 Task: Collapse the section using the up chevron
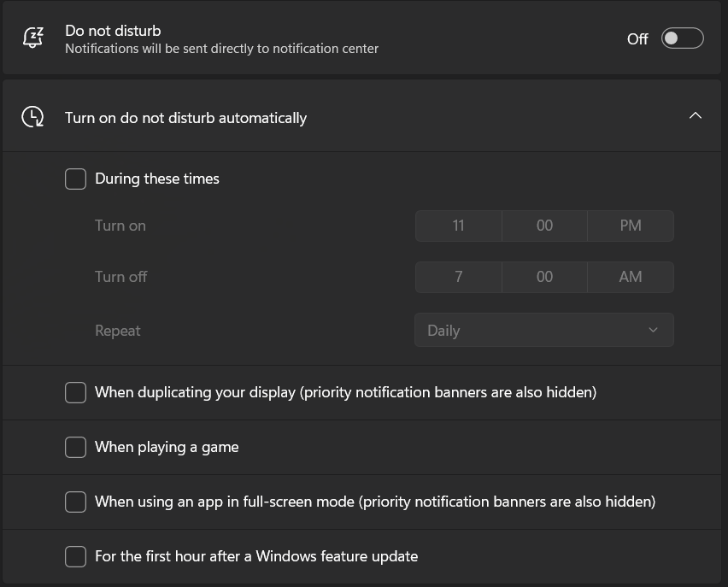(x=696, y=116)
